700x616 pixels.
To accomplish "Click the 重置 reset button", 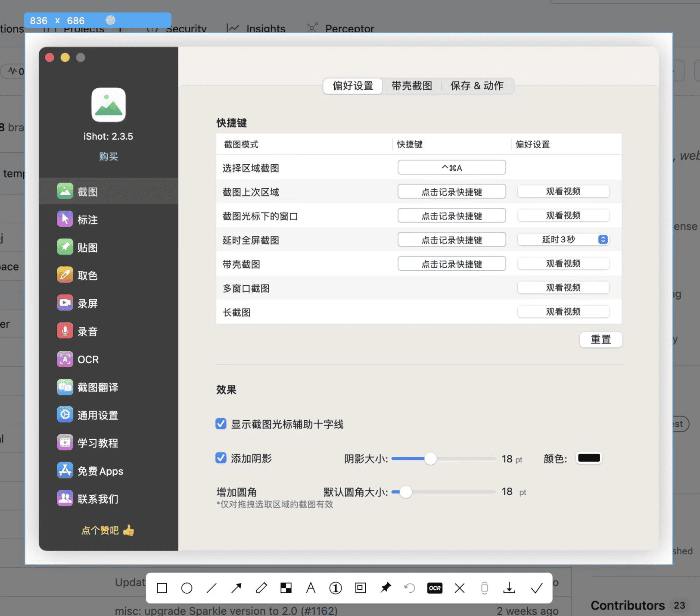I will pos(600,340).
